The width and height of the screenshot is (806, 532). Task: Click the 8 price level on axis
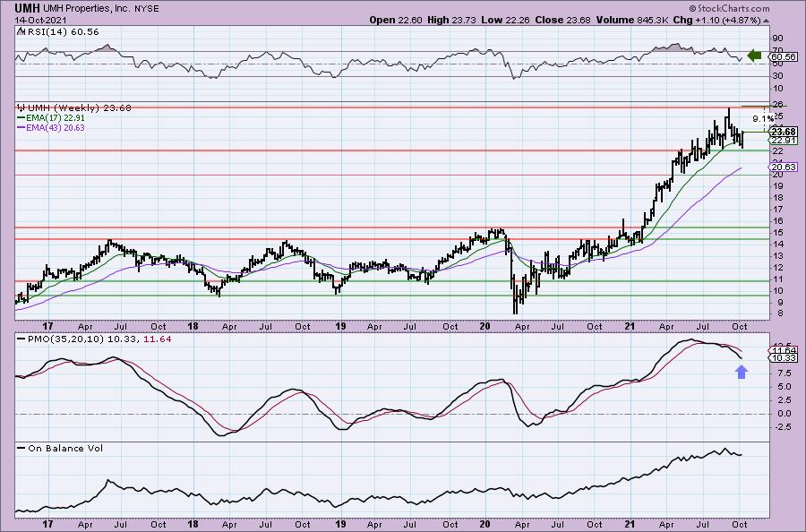tap(780, 313)
